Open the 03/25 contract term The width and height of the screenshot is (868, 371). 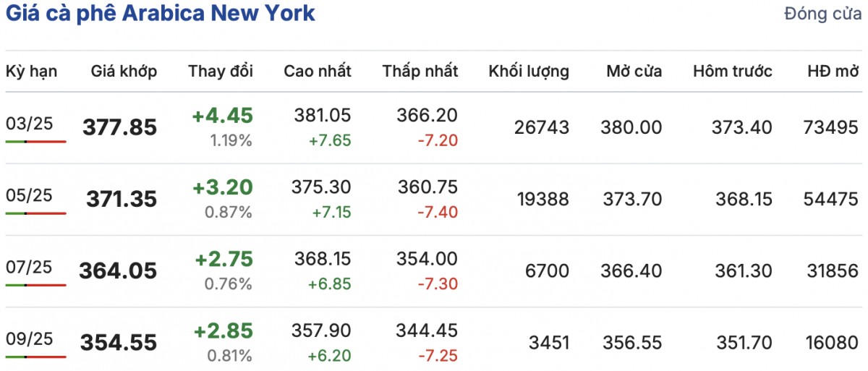[30, 124]
